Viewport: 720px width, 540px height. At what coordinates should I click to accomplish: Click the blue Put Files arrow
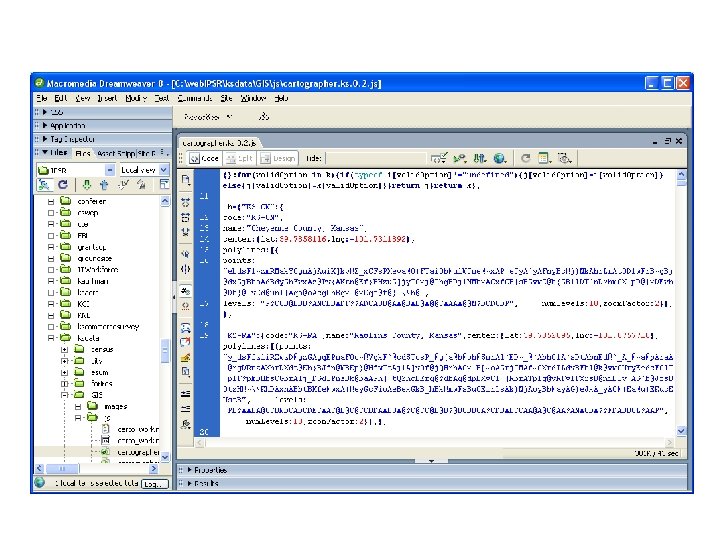[x=104, y=185]
